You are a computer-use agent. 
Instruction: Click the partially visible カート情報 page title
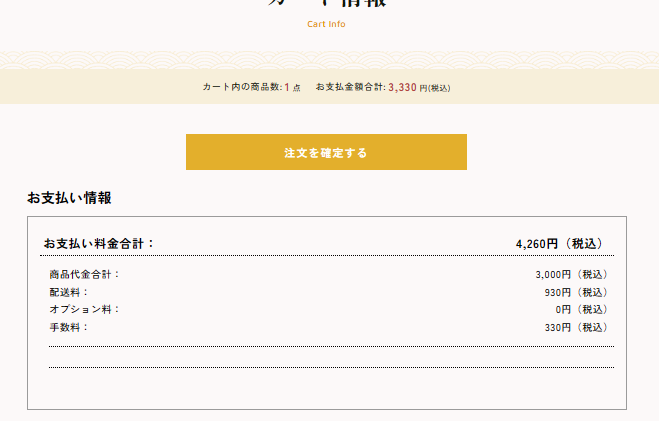326,3
